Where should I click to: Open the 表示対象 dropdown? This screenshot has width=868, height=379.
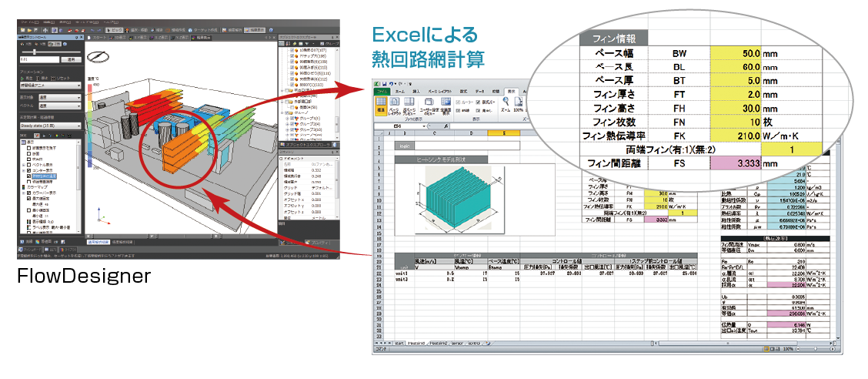pyautogui.click(x=60, y=97)
